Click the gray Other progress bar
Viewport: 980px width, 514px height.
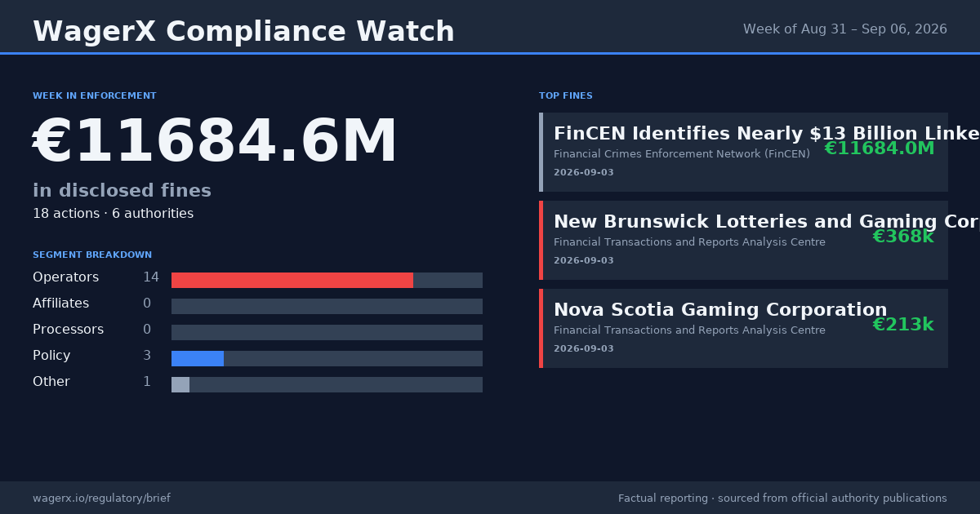[x=180, y=384]
